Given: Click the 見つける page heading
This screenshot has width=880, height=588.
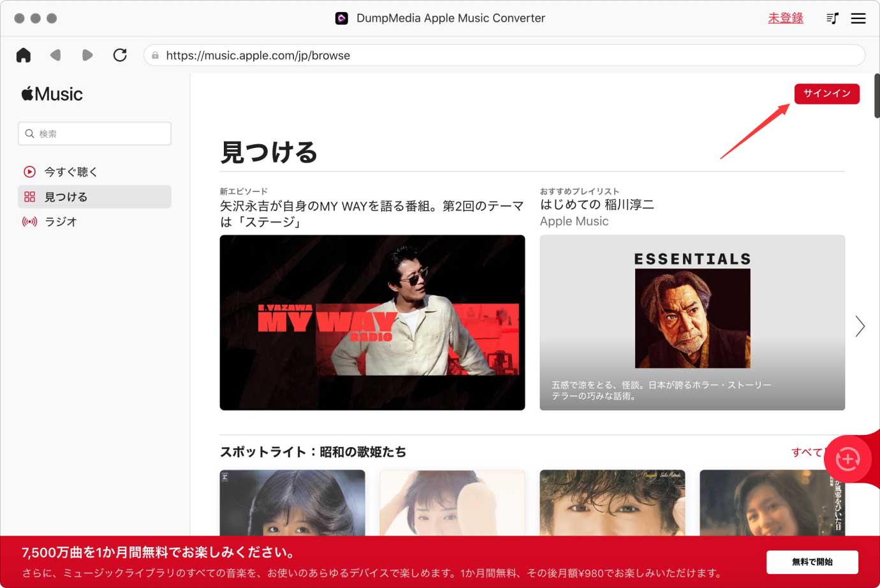Looking at the screenshot, I should pos(268,152).
